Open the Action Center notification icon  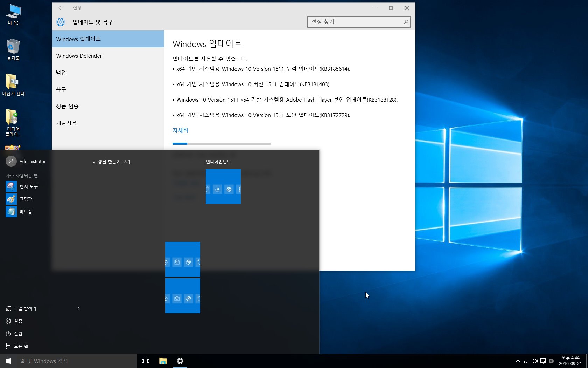[x=543, y=361]
